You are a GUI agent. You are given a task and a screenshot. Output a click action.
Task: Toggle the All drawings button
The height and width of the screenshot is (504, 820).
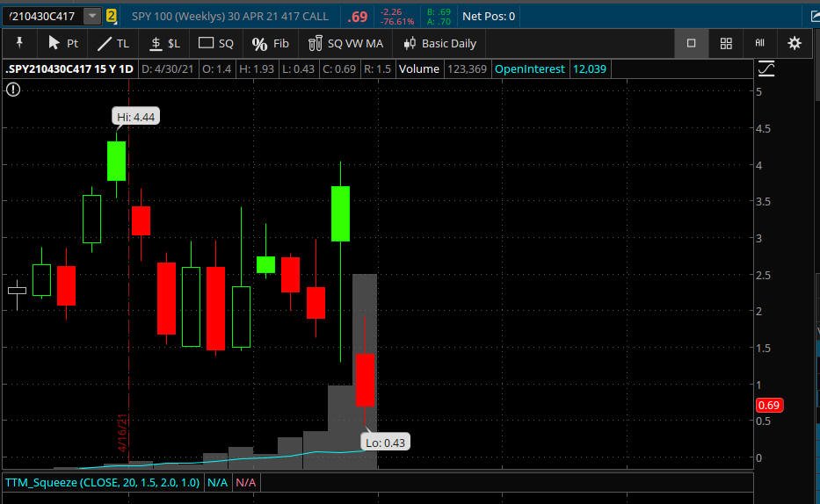[x=760, y=43]
